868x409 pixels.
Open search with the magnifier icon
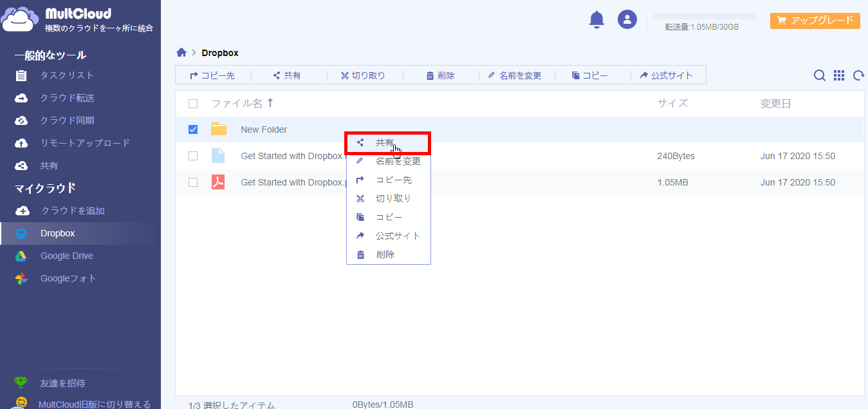tap(820, 75)
